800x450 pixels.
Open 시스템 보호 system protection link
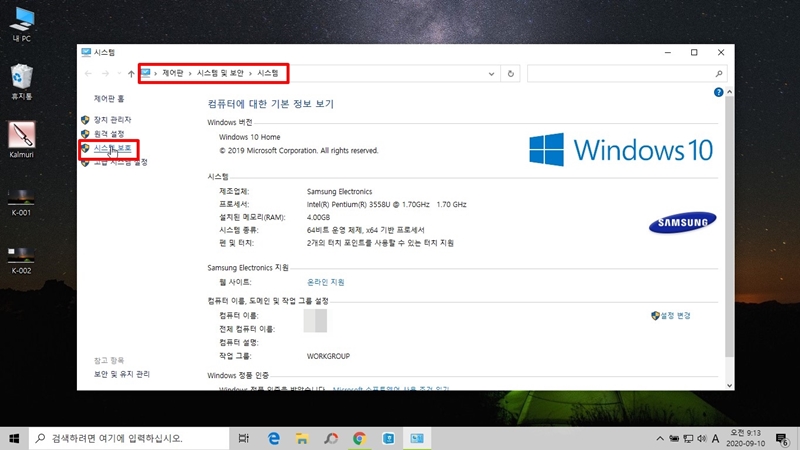[x=112, y=148]
